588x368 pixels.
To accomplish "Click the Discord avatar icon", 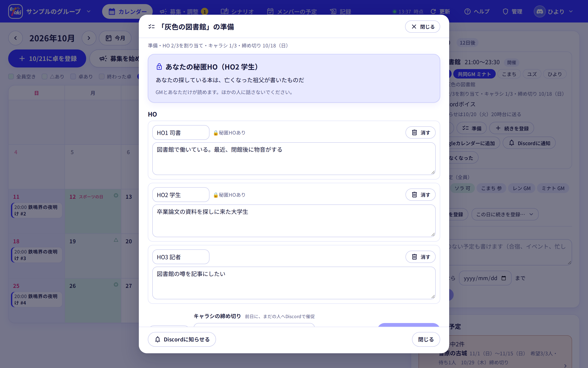I will 540,11.
